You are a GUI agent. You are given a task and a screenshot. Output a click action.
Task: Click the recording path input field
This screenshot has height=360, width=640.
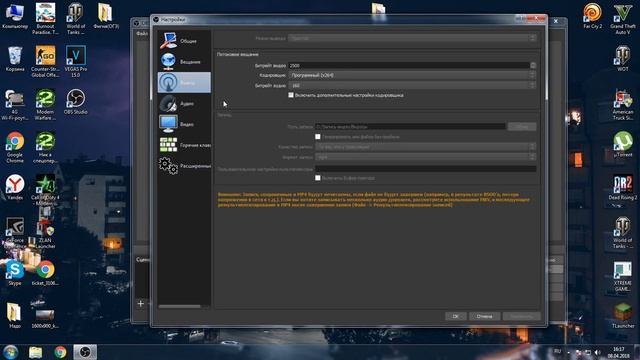tap(410, 127)
